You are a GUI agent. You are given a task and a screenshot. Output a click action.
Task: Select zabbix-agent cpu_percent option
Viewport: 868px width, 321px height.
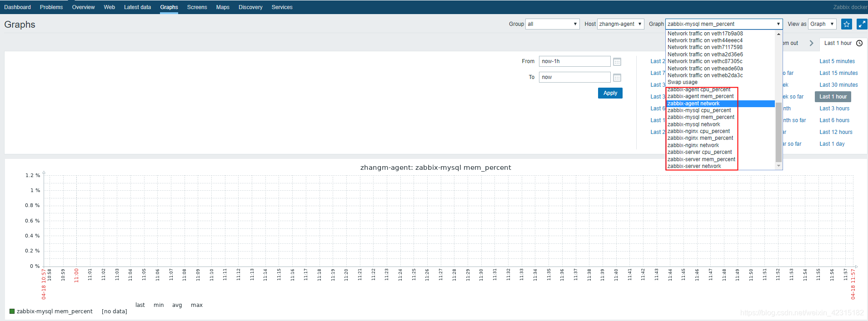click(720, 89)
